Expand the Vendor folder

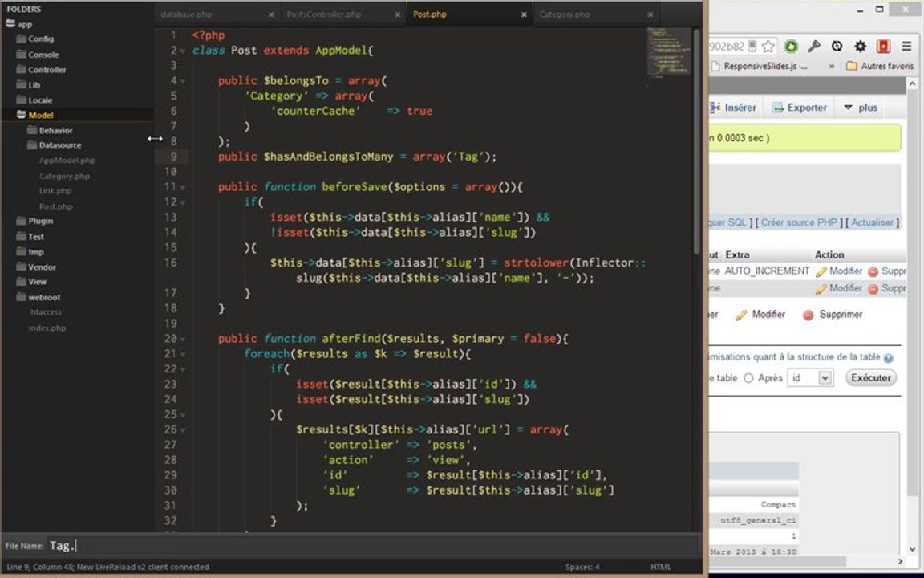[x=36, y=267]
